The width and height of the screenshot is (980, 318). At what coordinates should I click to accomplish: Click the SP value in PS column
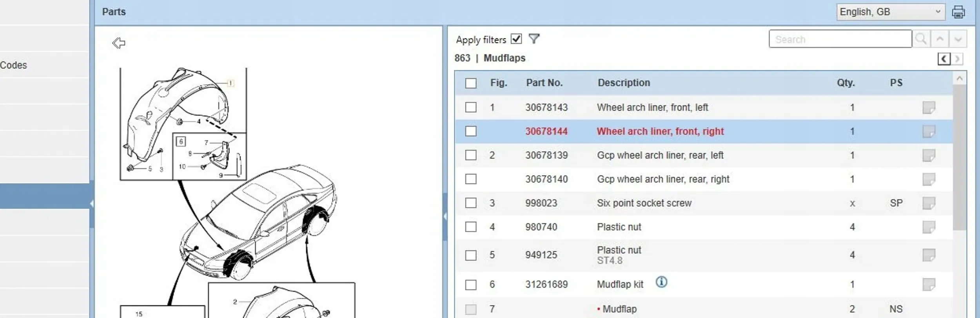[896, 203]
